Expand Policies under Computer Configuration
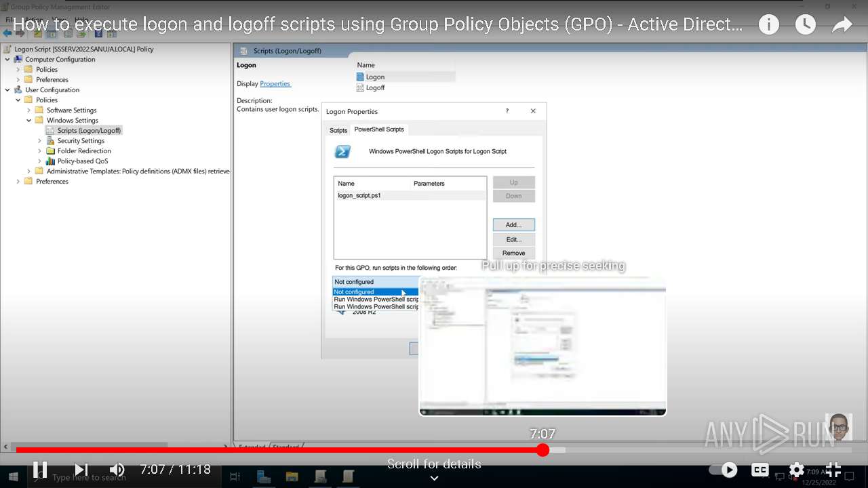The width and height of the screenshot is (868, 488). [x=18, y=69]
